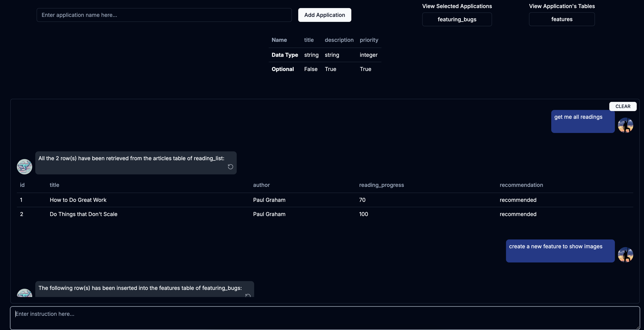Focus the 'Enter instruction here' text box
Screen dimensions: 644x330
point(324,318)
